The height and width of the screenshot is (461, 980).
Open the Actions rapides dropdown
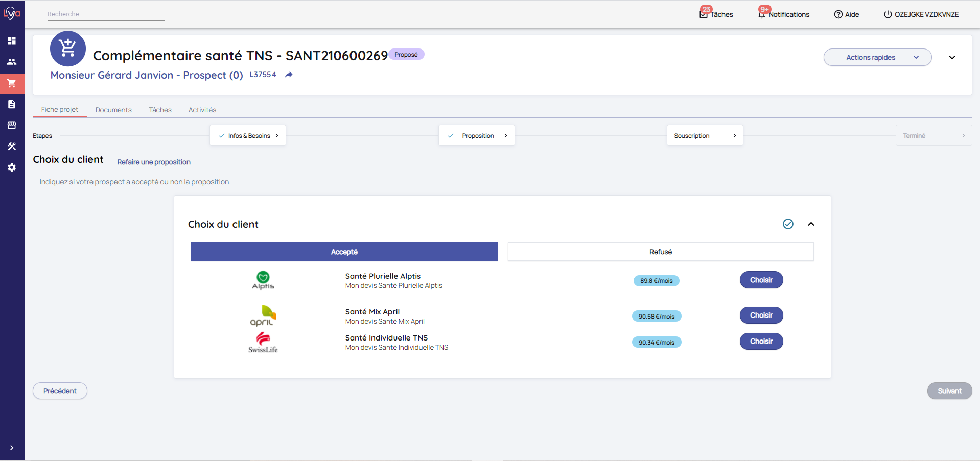point(877,57)
